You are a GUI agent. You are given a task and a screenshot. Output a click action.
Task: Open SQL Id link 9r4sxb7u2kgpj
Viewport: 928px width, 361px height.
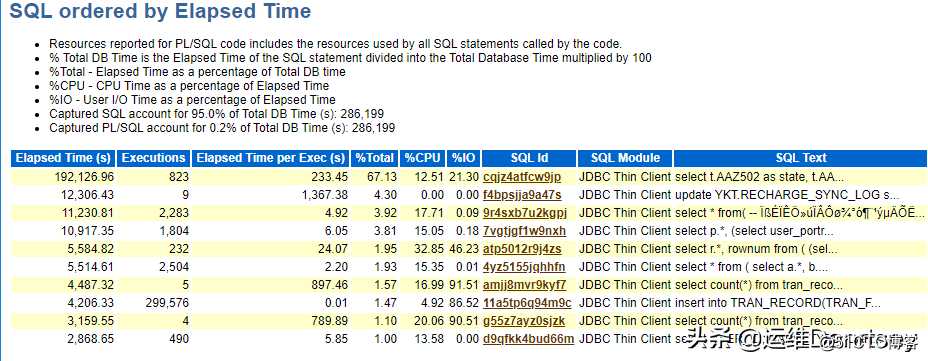[524, 212]
